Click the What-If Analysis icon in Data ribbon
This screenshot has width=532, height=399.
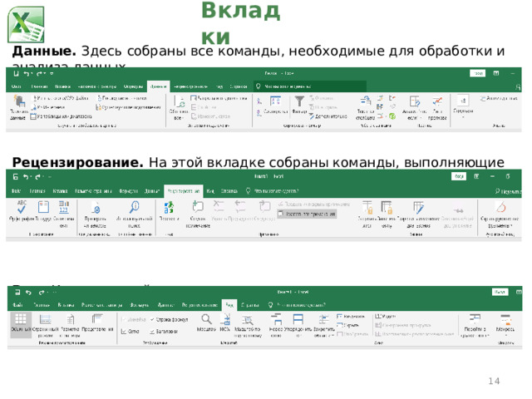pos(414,101)
